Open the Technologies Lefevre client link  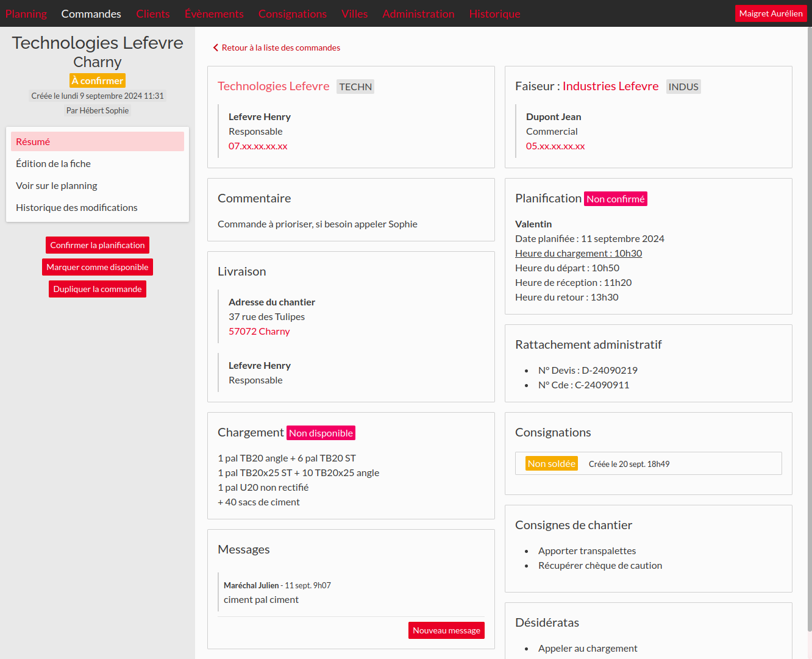tap(274, 86)
